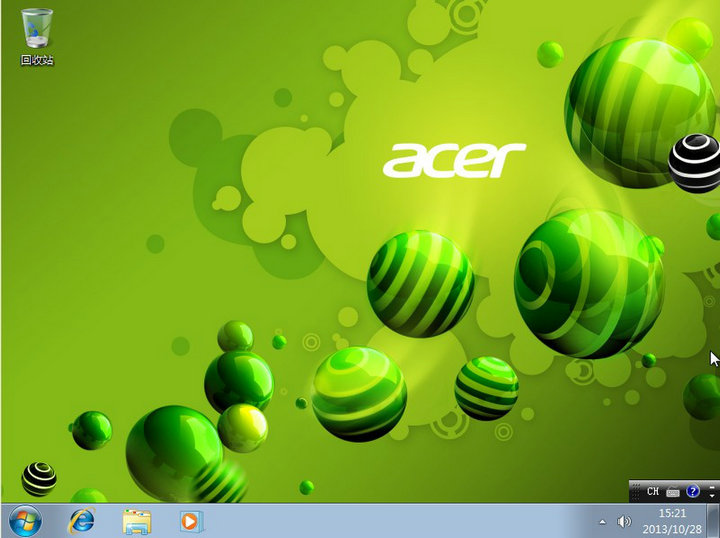Open Windows Explorer folder icon on taskbar
The height and width of the screenshot is (538, 720).
tap(137, 521)
